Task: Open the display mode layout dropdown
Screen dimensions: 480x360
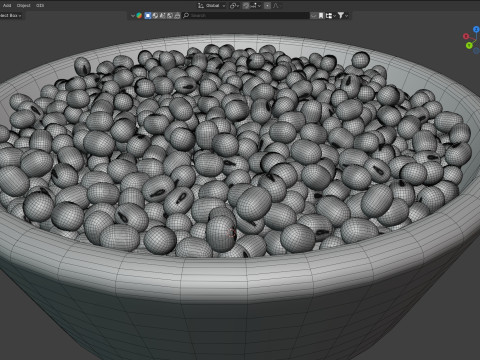Action: (330, 16)
